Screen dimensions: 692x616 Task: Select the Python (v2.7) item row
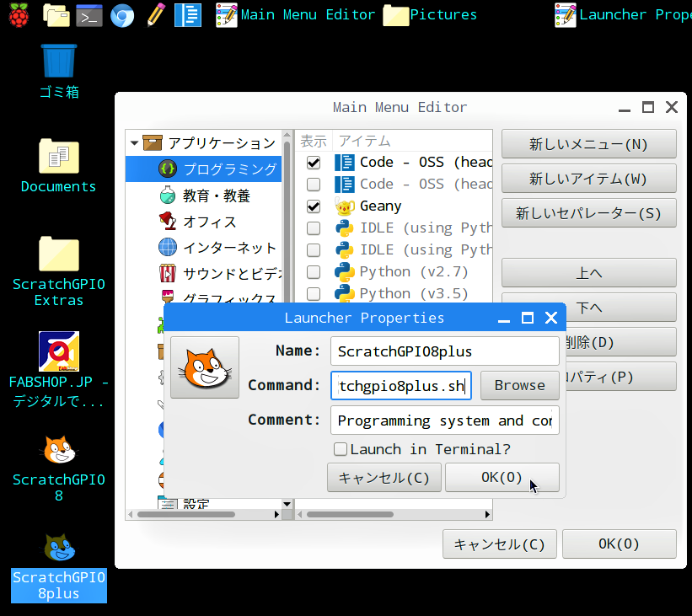(x=394, y=272)
